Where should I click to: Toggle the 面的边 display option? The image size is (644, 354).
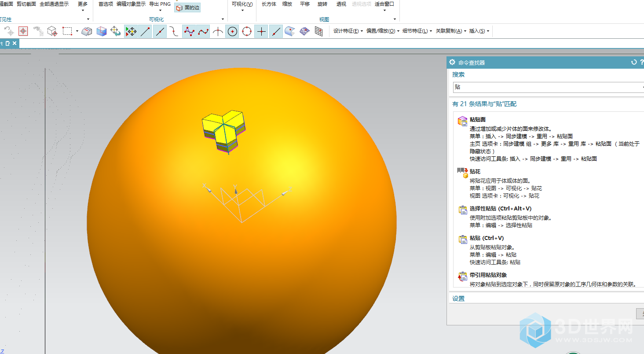tap(187, 8)
